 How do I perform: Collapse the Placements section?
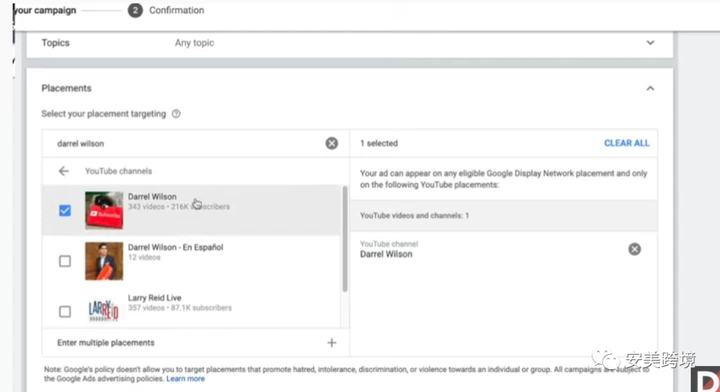coord(650,88)
